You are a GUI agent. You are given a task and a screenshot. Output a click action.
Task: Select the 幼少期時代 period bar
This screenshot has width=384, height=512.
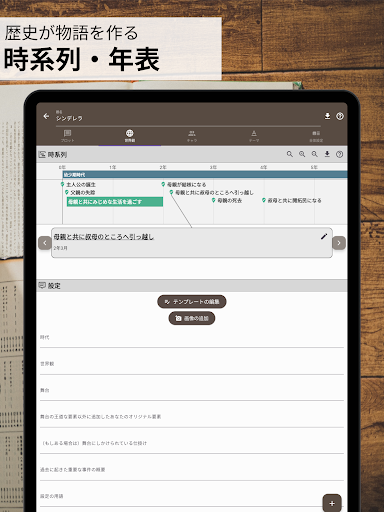pyautogui.click(x=205, y=175)
